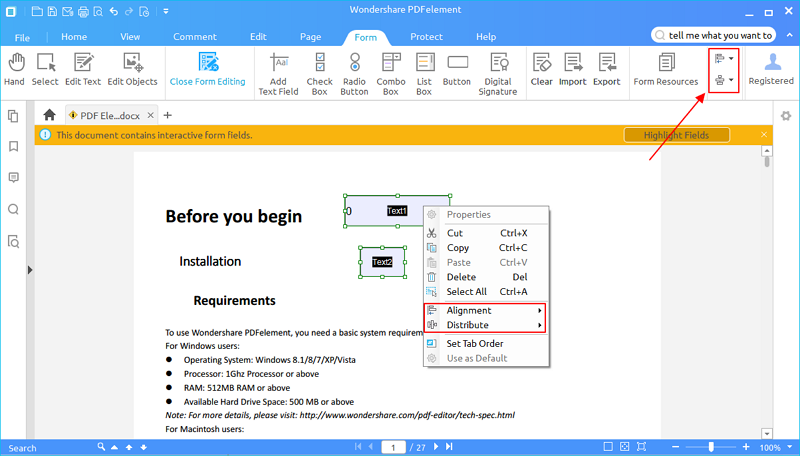Image resolution: width=800 pixels, height=456 pixels.
Task: Open distribute dropdown in ribbon
Action: coord(724,80)
